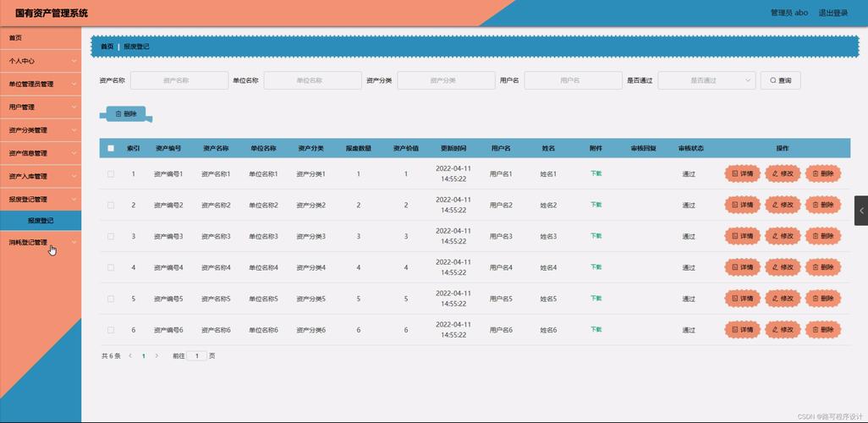Click the 前往 page number input

(x=196, y=356)
